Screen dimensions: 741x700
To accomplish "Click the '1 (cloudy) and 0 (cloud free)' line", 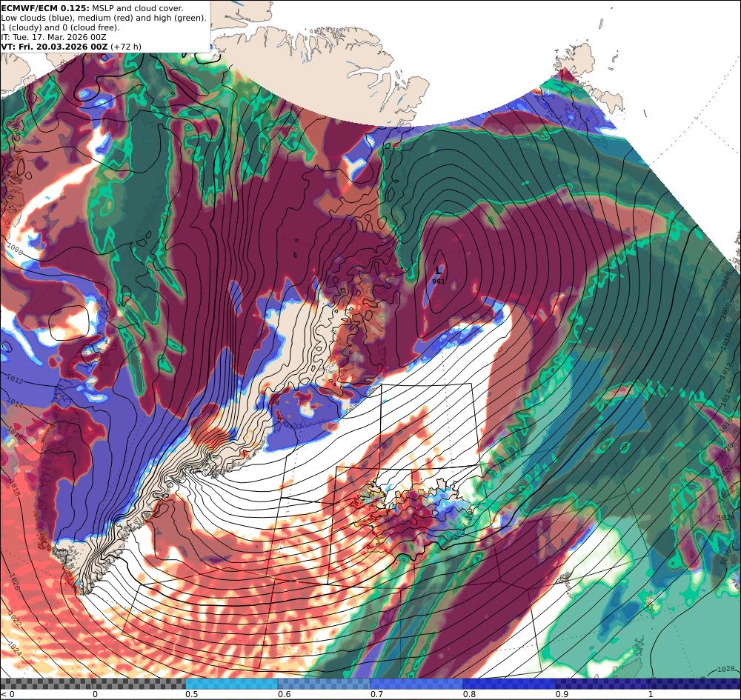I will 61,27.
